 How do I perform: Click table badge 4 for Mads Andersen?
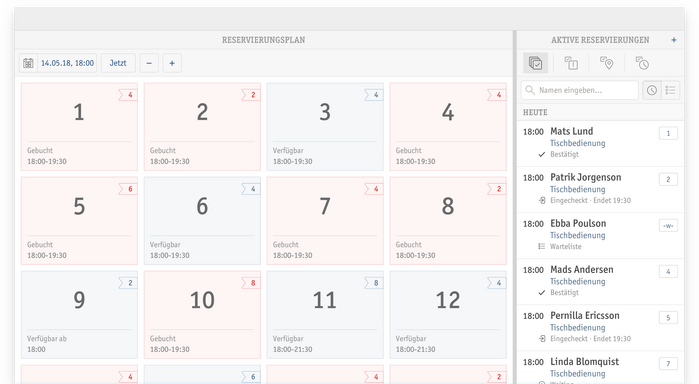point(668,272)
